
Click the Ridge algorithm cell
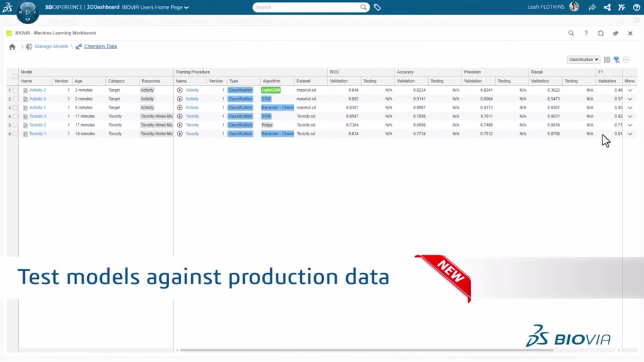pos(267,125)
